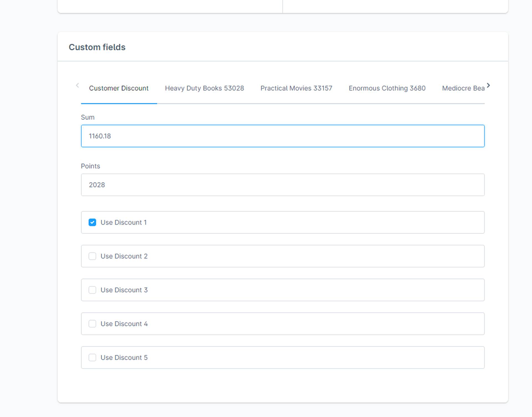Click into the Points input field
This screenshot has height=417, width=532.
click(283, 185)
